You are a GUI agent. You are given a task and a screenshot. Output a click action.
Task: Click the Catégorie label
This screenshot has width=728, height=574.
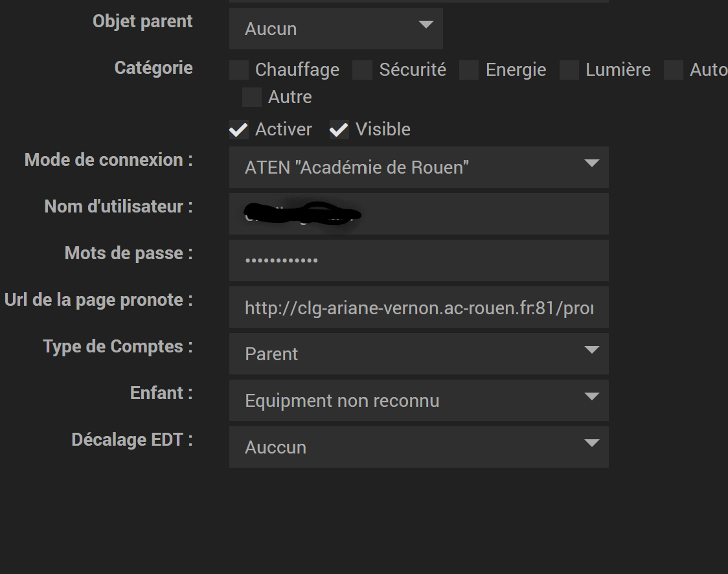154,68
